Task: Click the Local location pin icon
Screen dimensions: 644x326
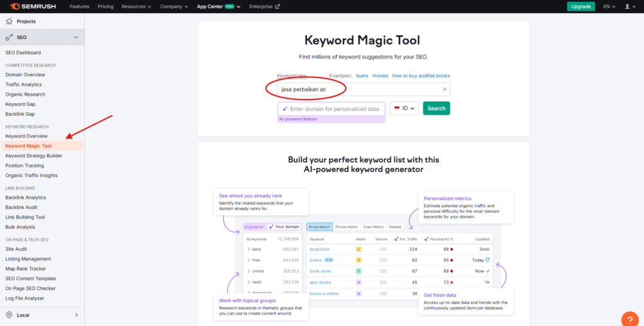Action: 9,315
